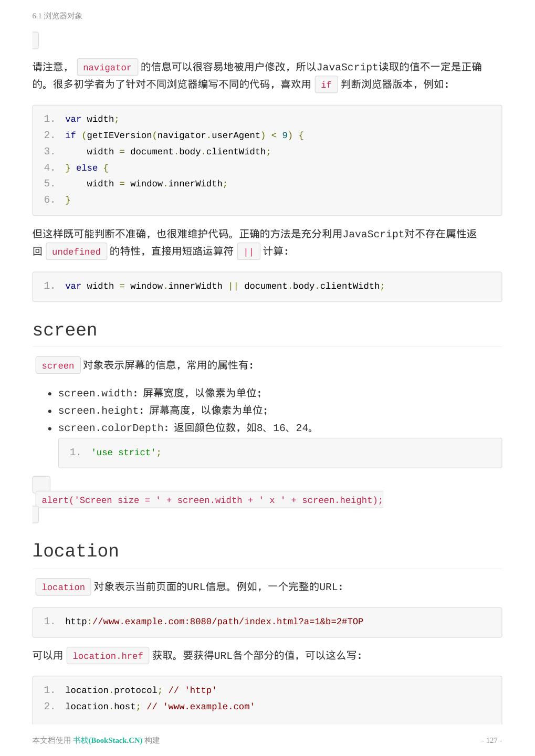535x756 pixels.
Task: Click the inline 'if' code tag
Action: 326,85
